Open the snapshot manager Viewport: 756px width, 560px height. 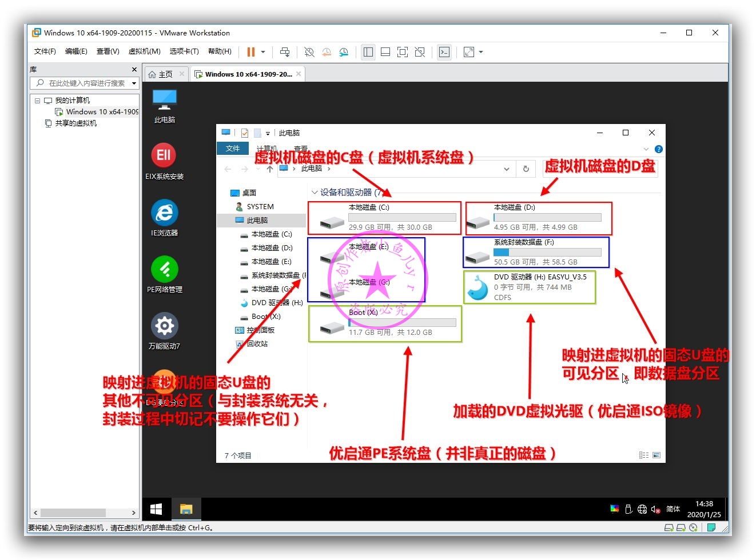pos(344,52)
